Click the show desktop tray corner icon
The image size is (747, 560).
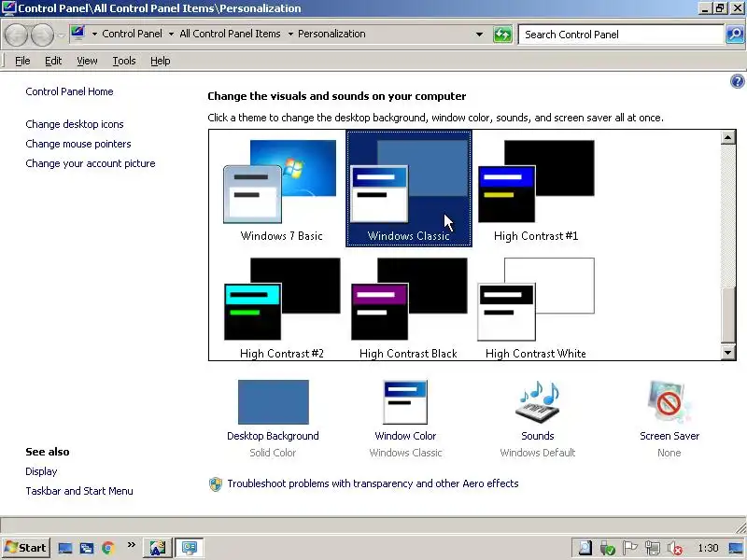[x=736, y=548]
